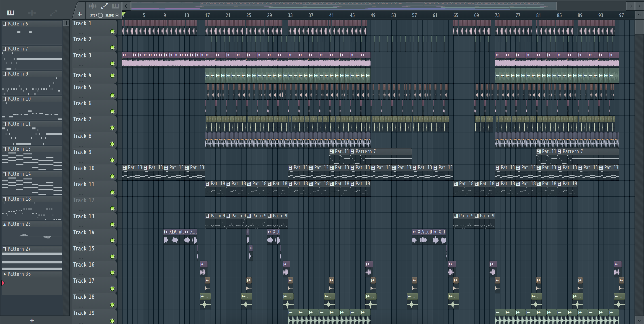Viewport: 644px width, 324px height.
Task: Add a new pattern with the picker plus button
Action: [32, 320]
